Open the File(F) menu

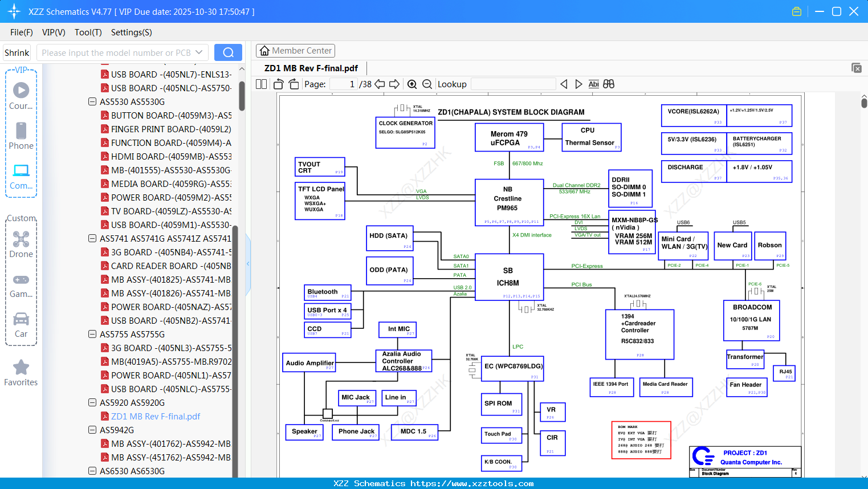click(x=22, y=32)
